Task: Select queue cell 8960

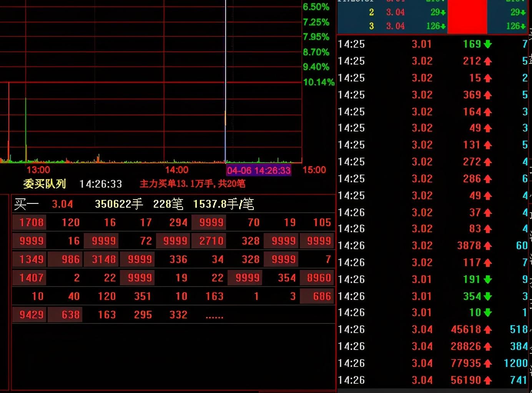Action: [317, 278]
